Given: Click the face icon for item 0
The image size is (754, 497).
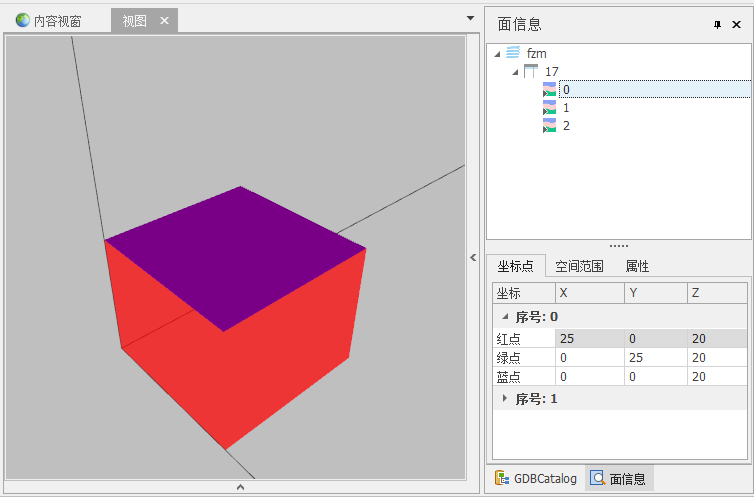Looking at the screenshot, I should [x=549, y=90].
